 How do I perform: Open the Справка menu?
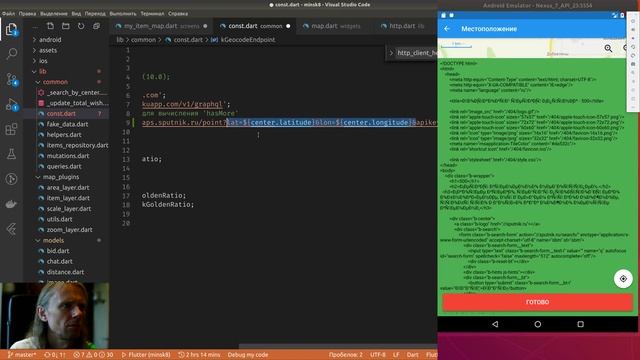pyautogui.click(x=178, y=13)
